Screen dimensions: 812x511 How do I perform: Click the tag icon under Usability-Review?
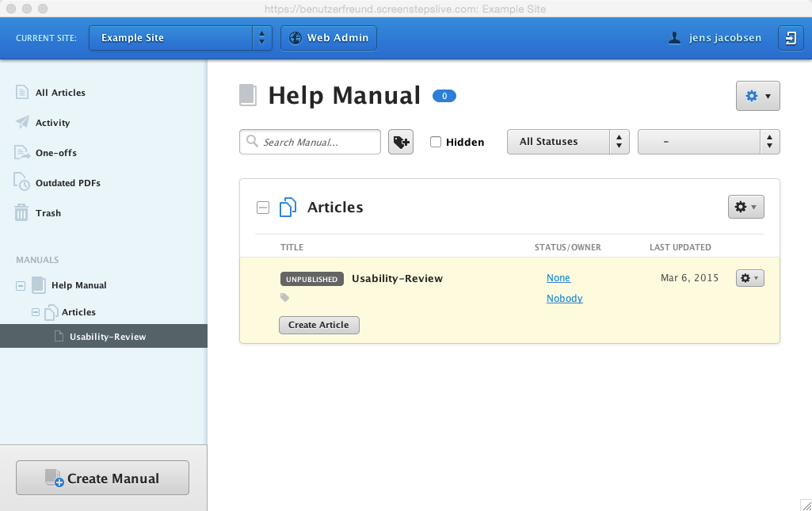point(285,297)
